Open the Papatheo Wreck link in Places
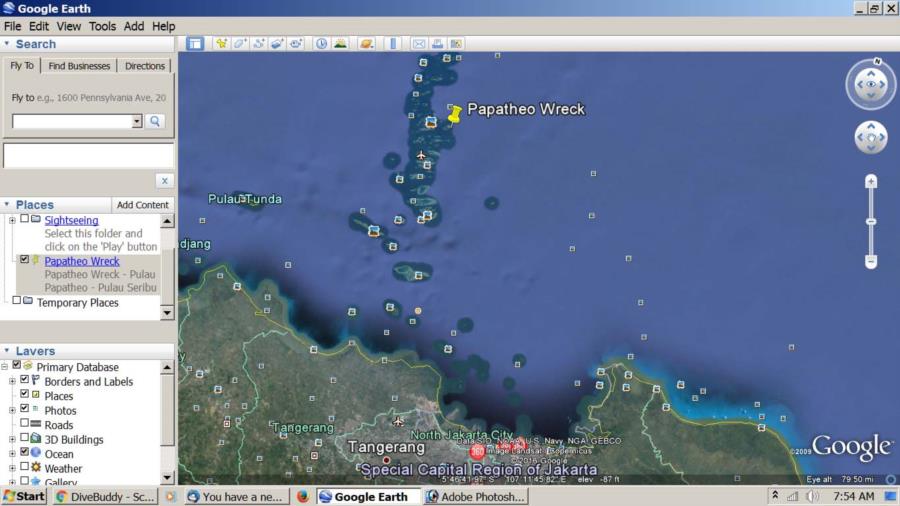 click(x=82, y=261)
